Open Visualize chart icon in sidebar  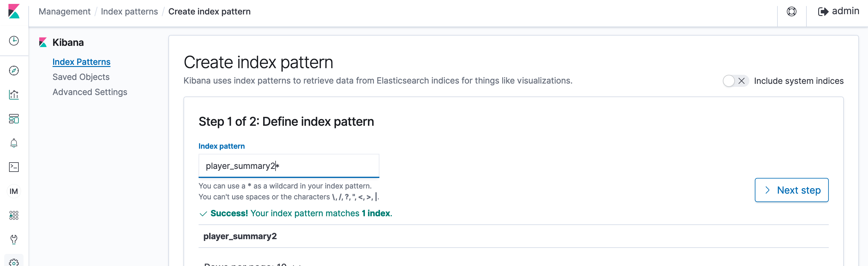click(14, 95)
